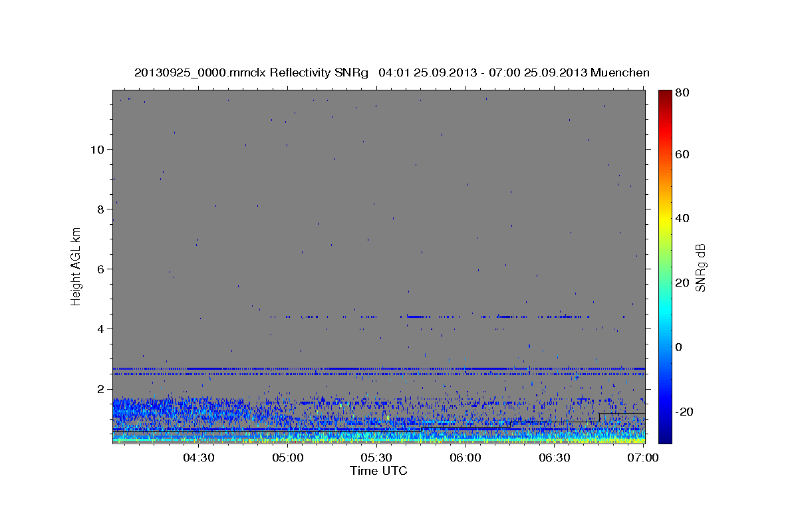Click the 'Height AGL km' y-axis label
798x532 pixels.
(76, 266)
